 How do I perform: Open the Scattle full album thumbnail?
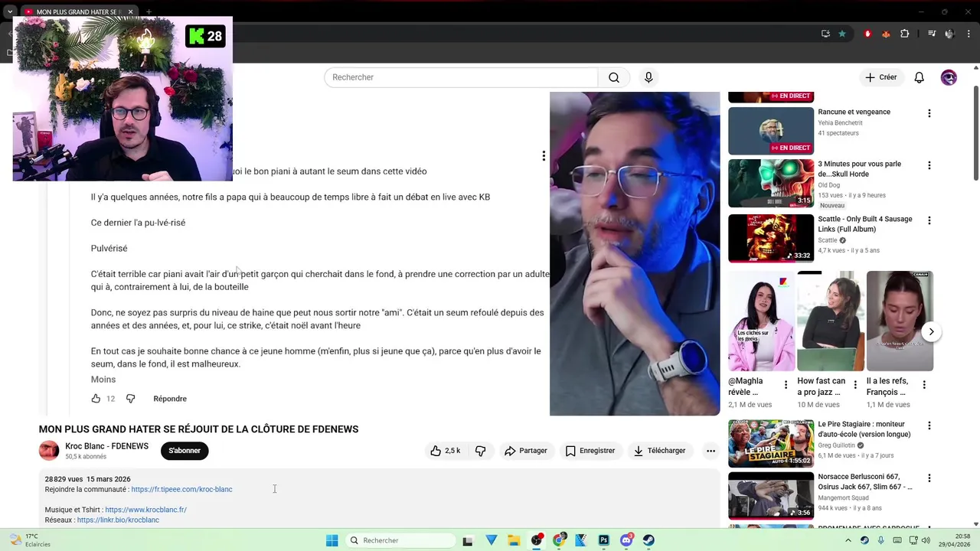pyautogui.click(x=771, y=238)
